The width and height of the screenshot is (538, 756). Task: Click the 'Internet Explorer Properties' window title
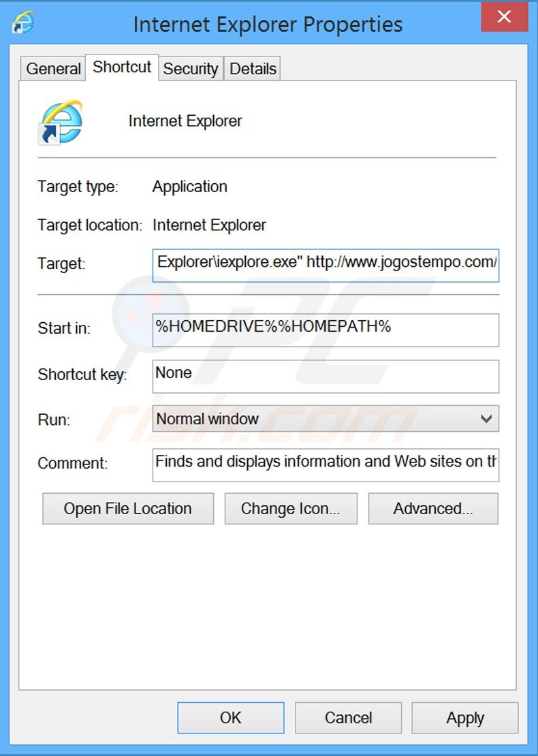click(268, 25)
